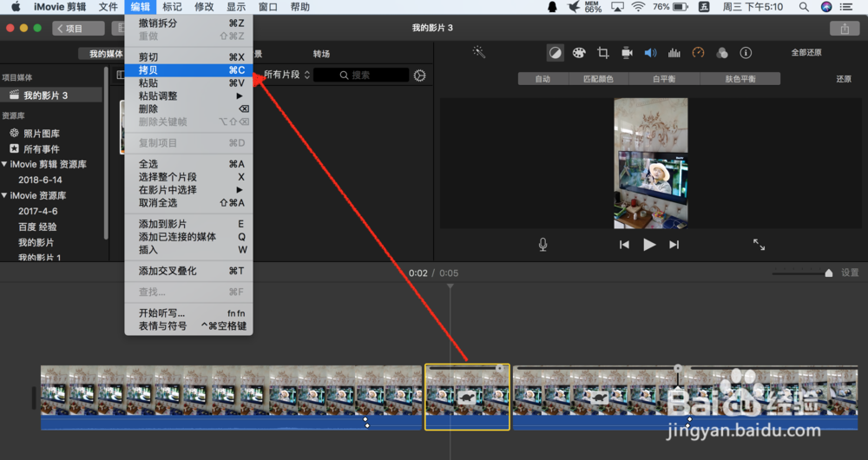This screenshot has height=460, width=868.
Task: Open noise reduction and equalizer icon
Action: (x=674, y=53)
